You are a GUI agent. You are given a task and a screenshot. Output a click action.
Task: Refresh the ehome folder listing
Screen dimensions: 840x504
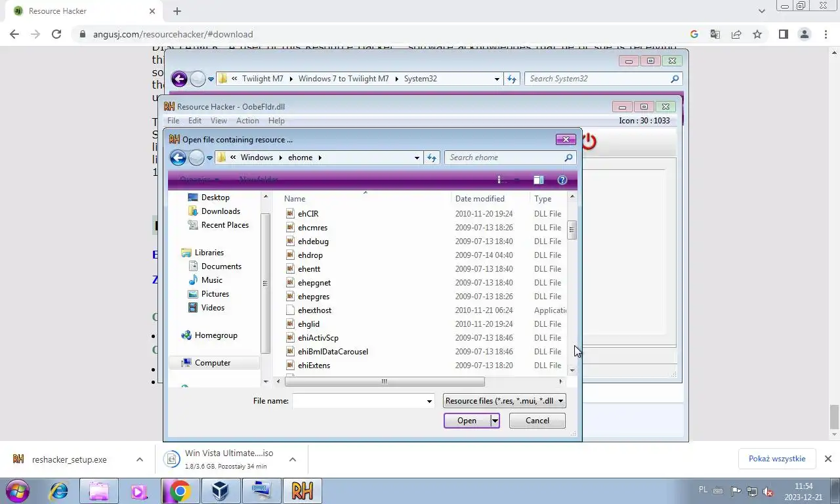tap(432, 157)
